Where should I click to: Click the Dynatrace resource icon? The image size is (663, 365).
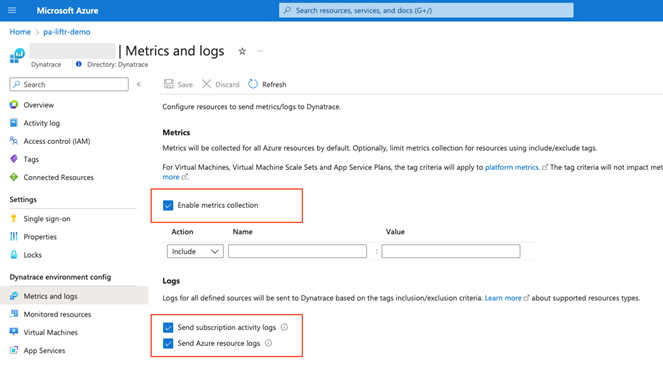17,56
